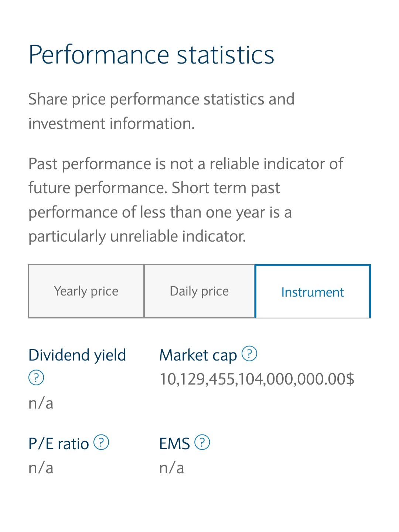Select the market cap dollar value
Viewport: 399px width, 532px height.
point(257,379)
